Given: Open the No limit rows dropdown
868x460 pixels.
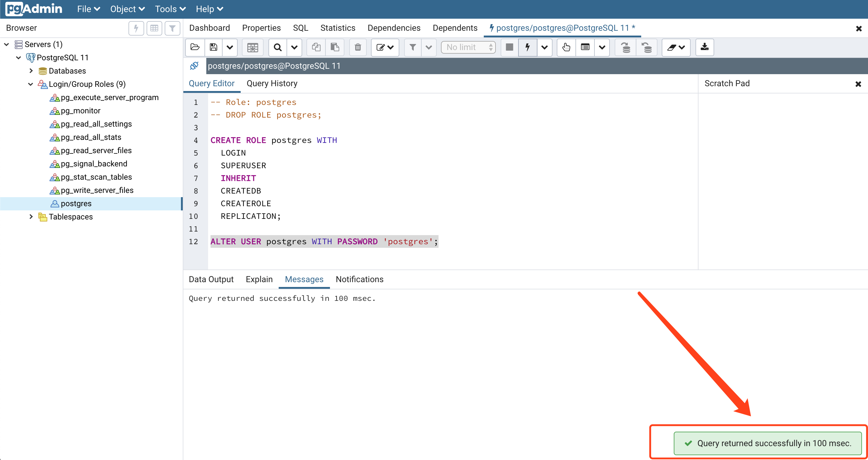Looking at the screenshot, I should click(x=468, y=47).
